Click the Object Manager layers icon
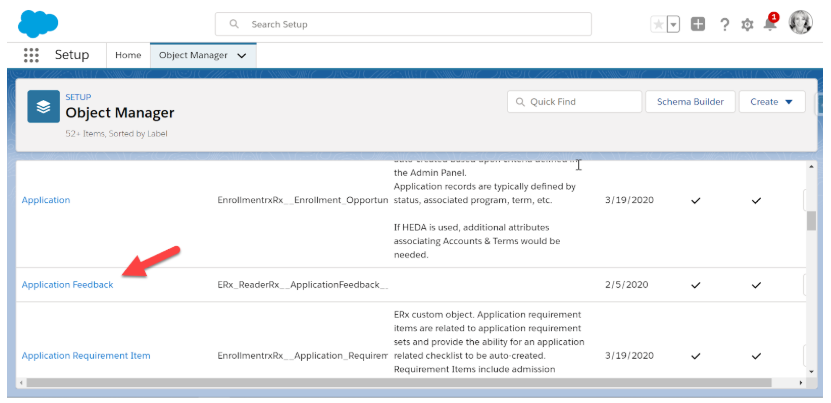This screenshot has height=403, width=831. pyautogui.click(x=43, y=107)
